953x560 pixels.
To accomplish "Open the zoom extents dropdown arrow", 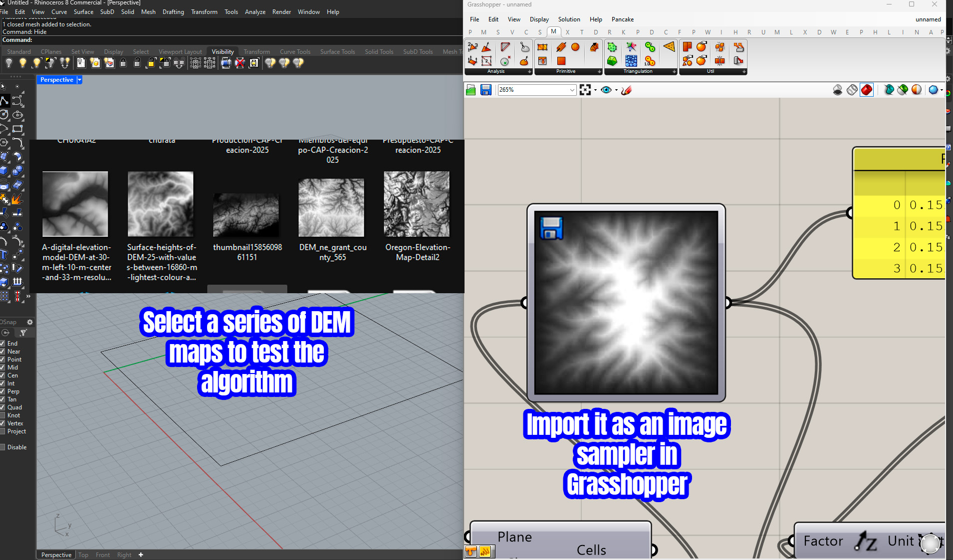I will [x=595, y=90].
